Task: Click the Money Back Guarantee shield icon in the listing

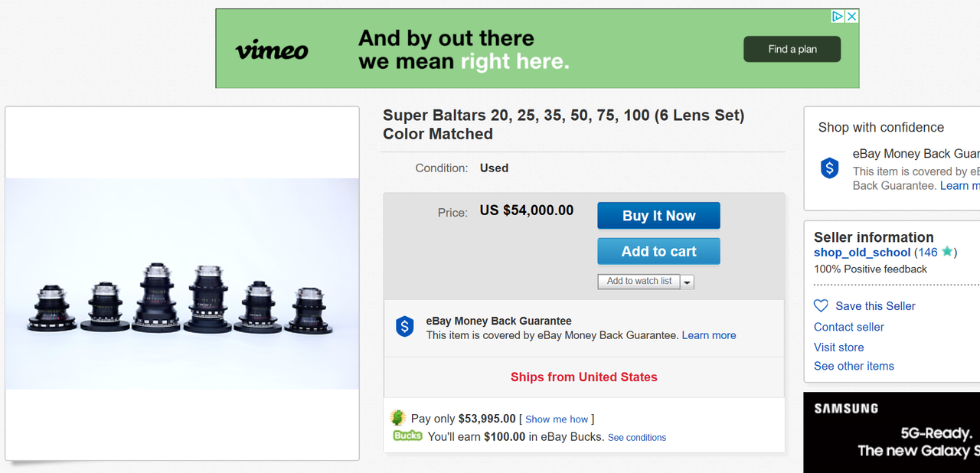Action: (405, 327)
